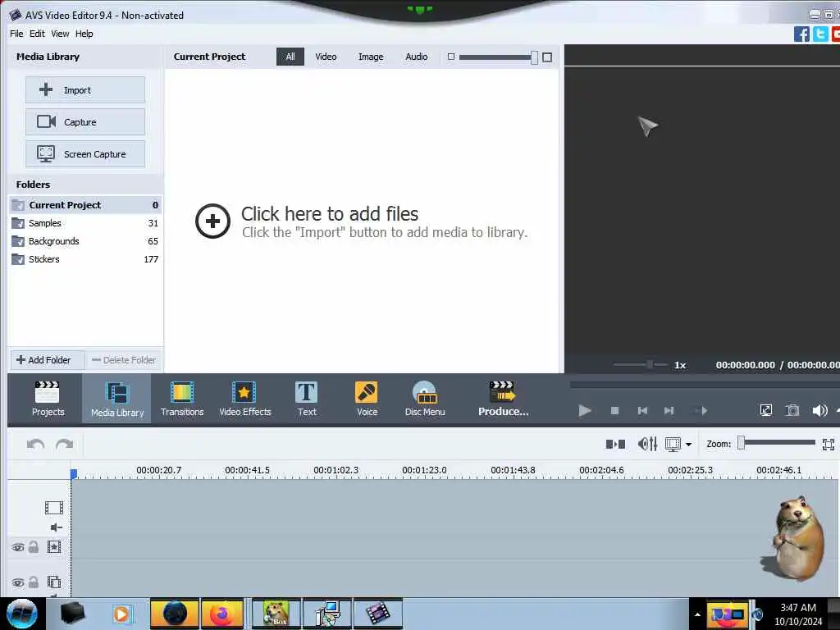The image size is (840, 630).
Task: Click the Stop playback button
Action: (614, 410)
